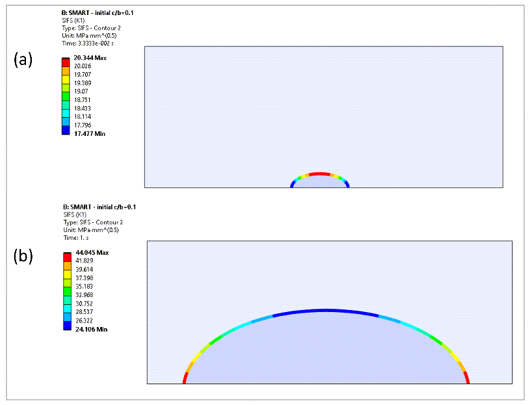Image resolution: width=532 pixels, height=405 pixels.
Task: Click the (a) panel label
Action: [23, 61]
